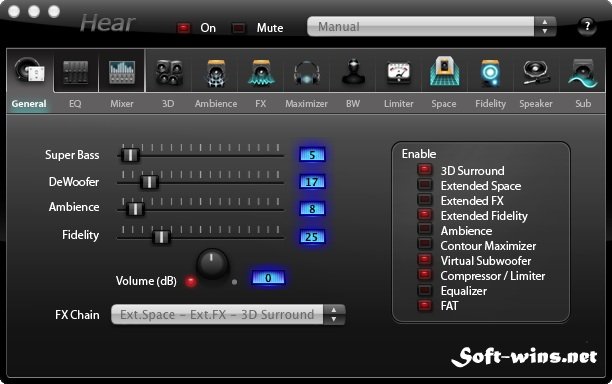Switch to the Sub tab label
This screenshot has width=612, height=384.
point(583,104)
